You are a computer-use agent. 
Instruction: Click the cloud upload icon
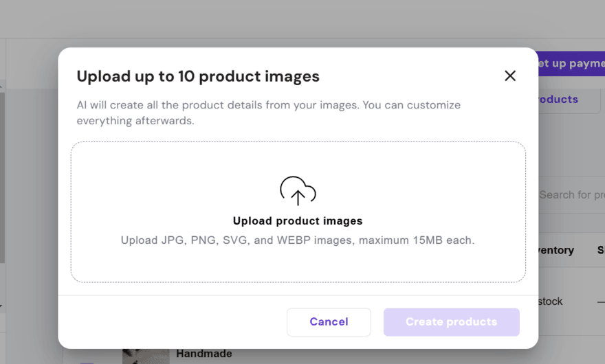pos(298,190)
